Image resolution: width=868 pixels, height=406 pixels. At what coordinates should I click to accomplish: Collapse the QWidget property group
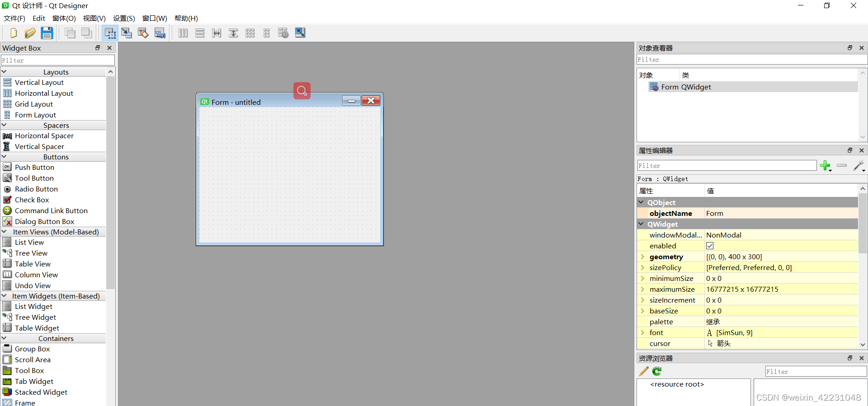pyautogui.click(x=642, y=224)
